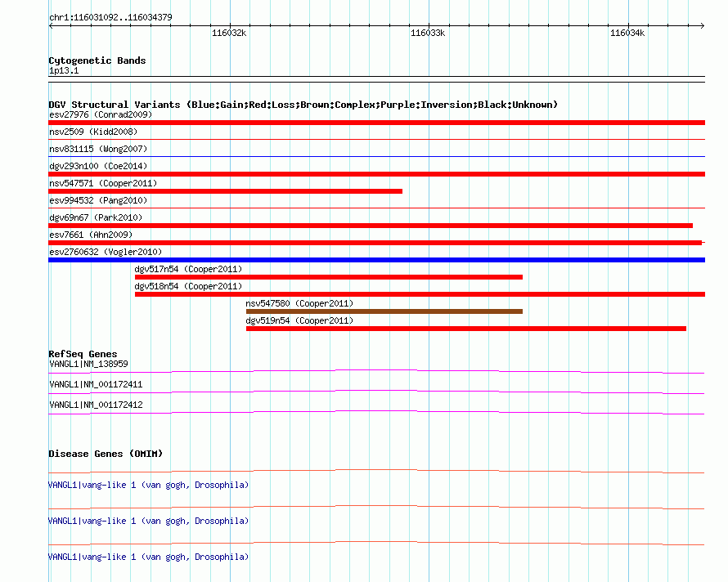Click the right arrow of the ruler
The width and height of the screenshot is (728, 582).
point(702,25)
